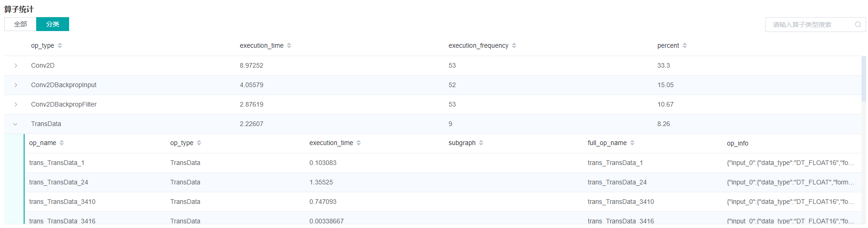This screenshot has width=868, height=228.
Task: Sort by execution_frequency arrows
Action: point(514,45)
